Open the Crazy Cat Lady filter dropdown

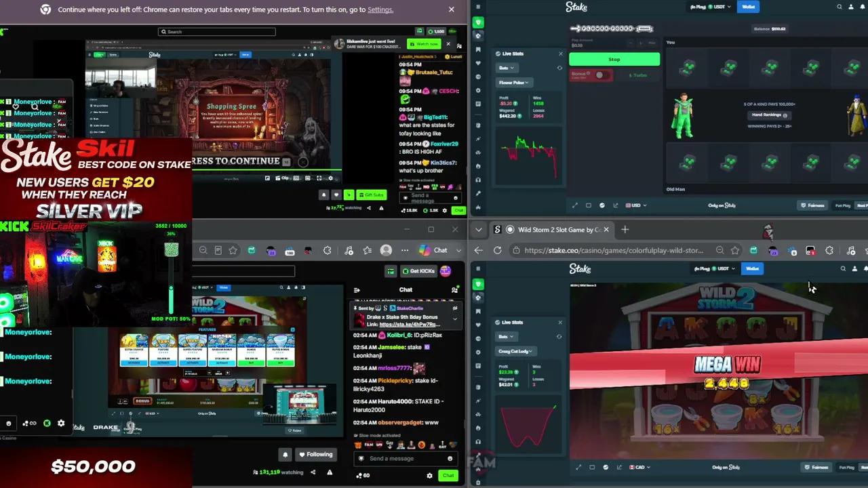click(516, 351)
